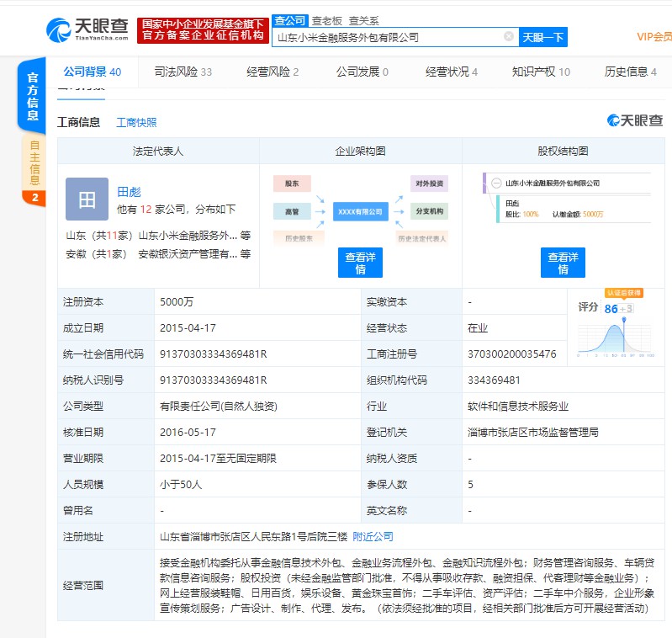The height and width of the screenshot is (638, 672).
Task: Open legal representative 田彪 profile link
Action: tap(129, 192)
